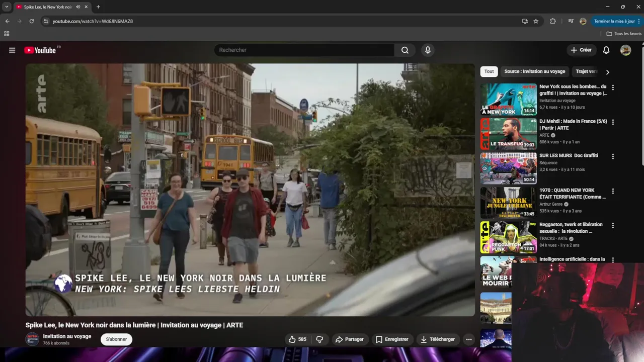Screen dimensions: 644x362
Task: Click Terminer la mise à jour button
Action: [617, 21]
